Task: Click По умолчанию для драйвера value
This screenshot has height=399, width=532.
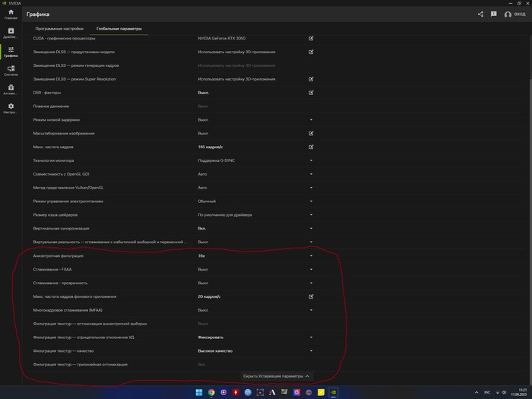Action: coord(225,215)
